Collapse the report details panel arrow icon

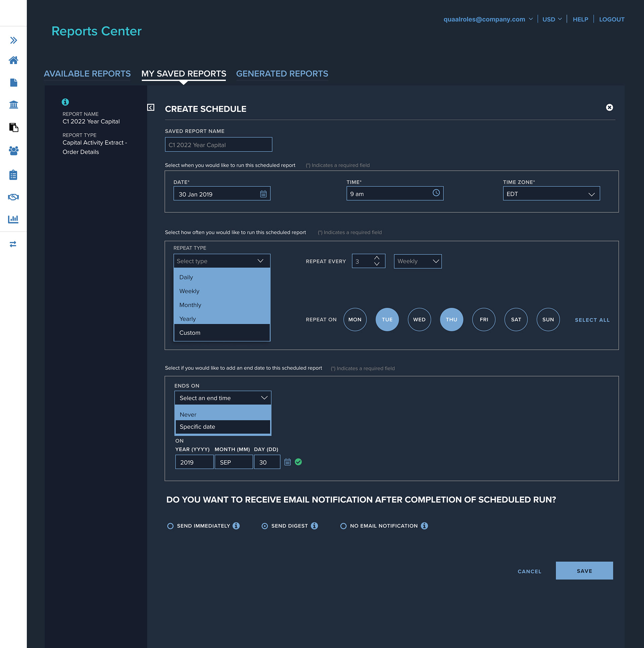[x=151, y=107]
